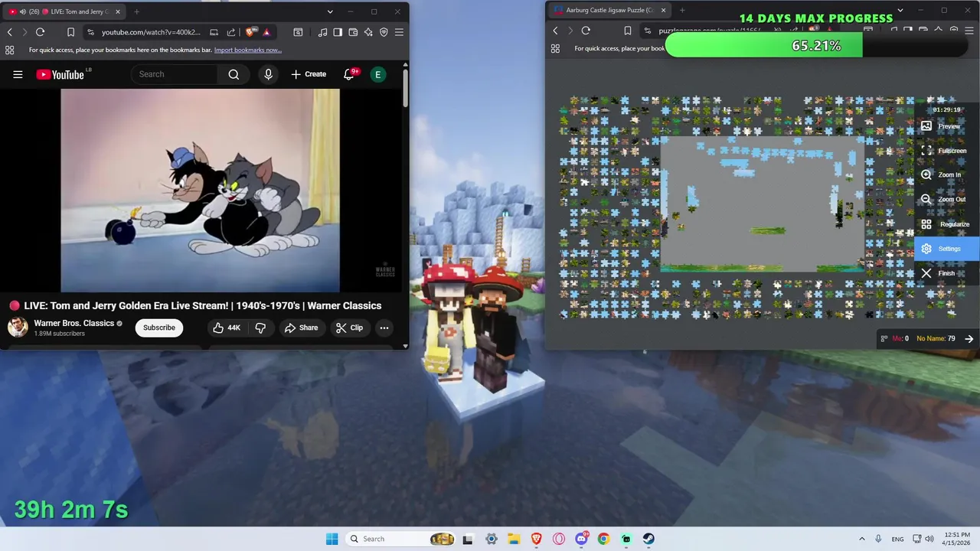Show hidden system tray icons chevron
Screen dimensions: 980x551
click(861, 539)
